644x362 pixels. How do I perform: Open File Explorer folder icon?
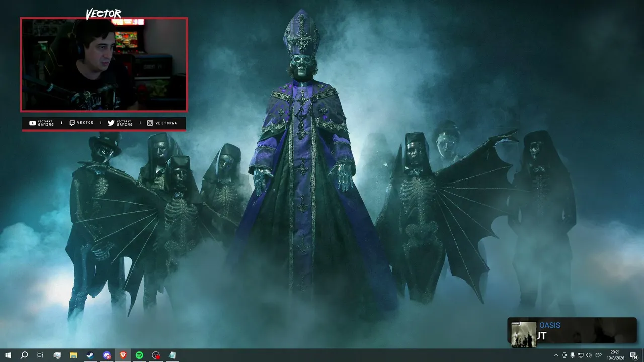(x=73, y=355)
